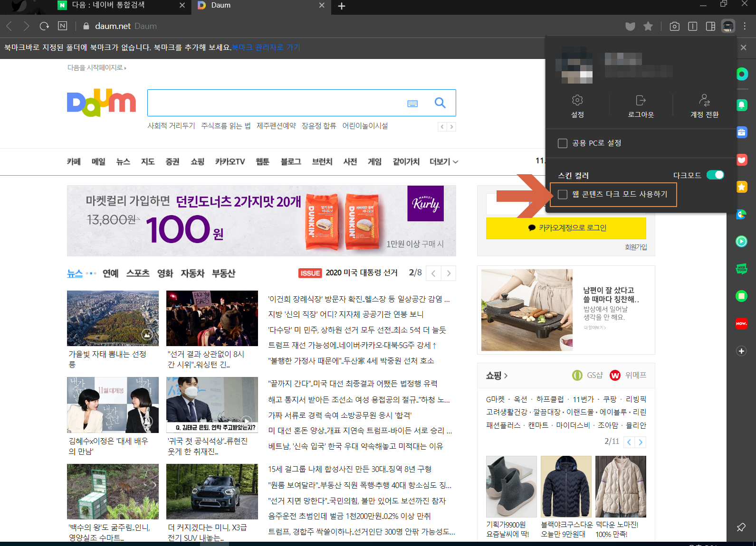Image resolution: width=756 pixels, height=546 pixels.
Task: Open 메일 in Daum menu
Action: click(98, 162)
